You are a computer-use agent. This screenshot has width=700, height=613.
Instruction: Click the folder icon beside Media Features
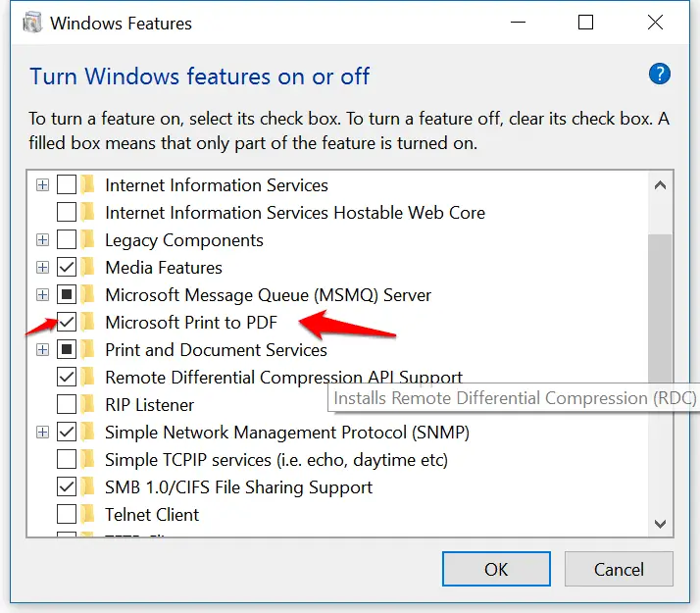click(x=88, y=268)
